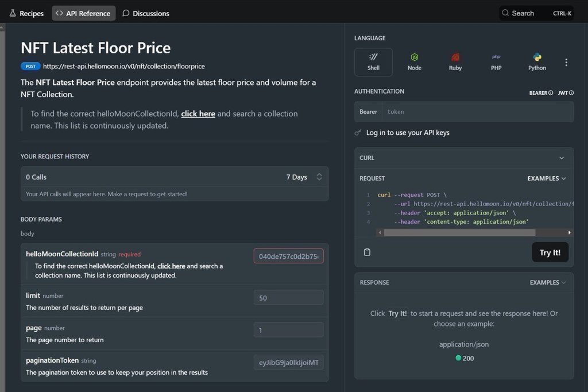This screenshot has height=392, width=588.
Task: Click the code scrollbar right arrow
Action: click(569, 232)
